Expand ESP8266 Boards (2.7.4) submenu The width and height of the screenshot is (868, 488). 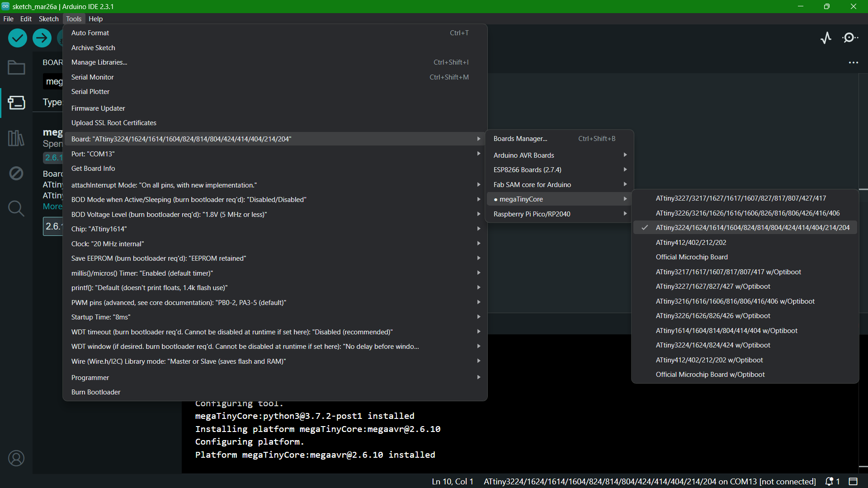coord(559,170)
